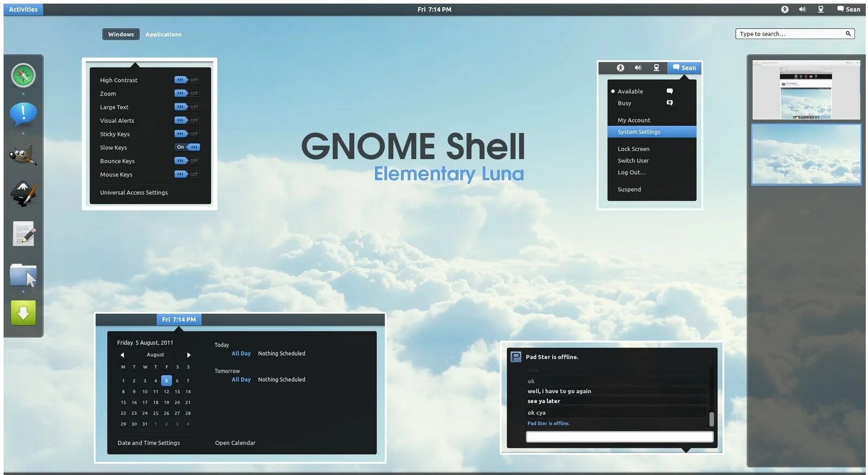Toggle the High Contrast switch
Viewport: 868px width, 475px height.
[x=187, y=80]
